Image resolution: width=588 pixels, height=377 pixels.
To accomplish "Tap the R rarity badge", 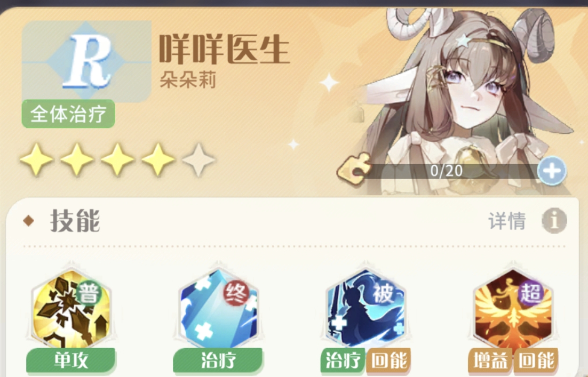I will point(86,61).
